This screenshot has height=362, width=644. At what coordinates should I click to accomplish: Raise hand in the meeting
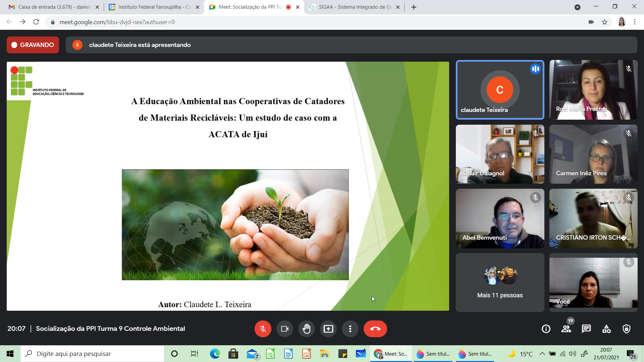[x=306, y=329]
